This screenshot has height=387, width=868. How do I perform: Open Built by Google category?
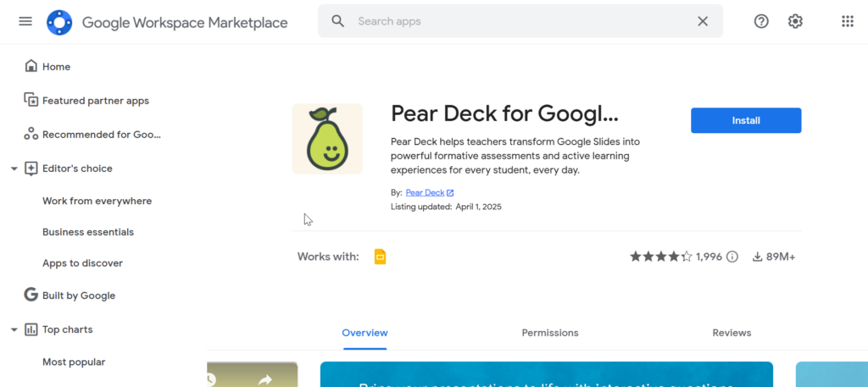pyautogui.click(x=78, y=296)
